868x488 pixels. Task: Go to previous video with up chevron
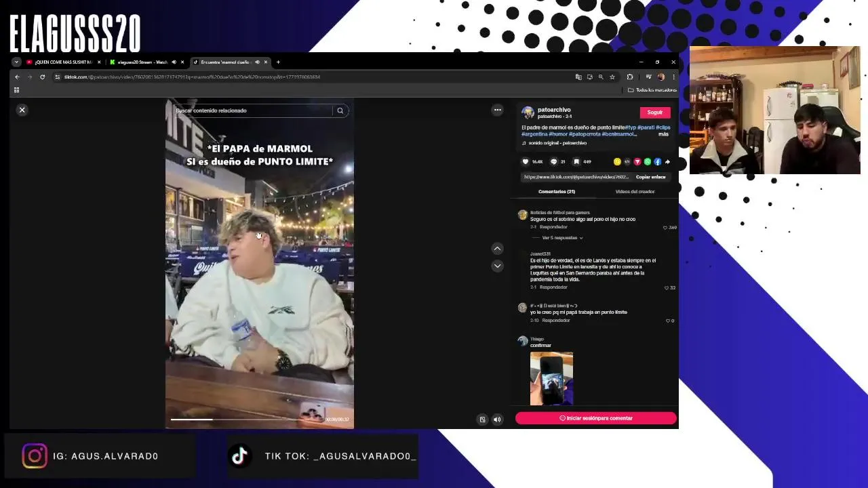(x=497, y=249)
